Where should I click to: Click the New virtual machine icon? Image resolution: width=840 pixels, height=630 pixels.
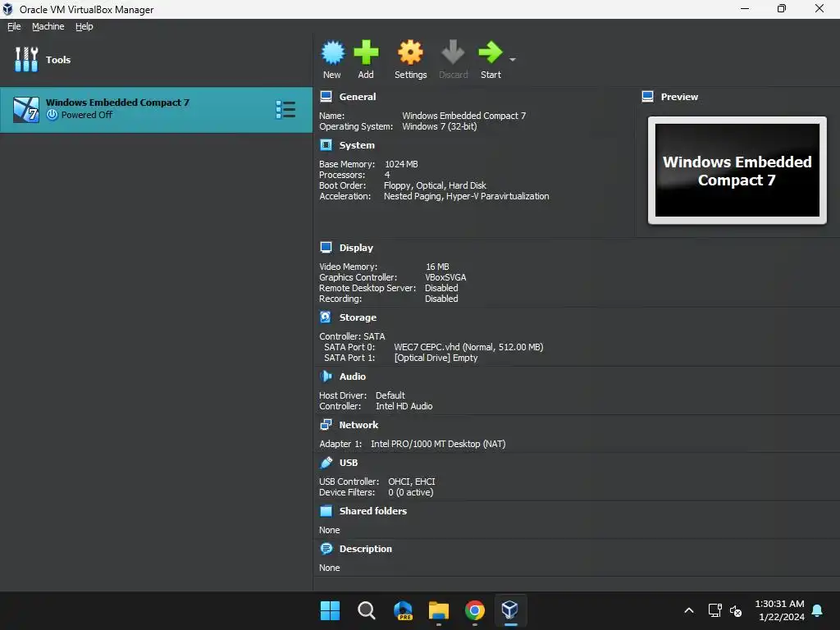point(333,52)
